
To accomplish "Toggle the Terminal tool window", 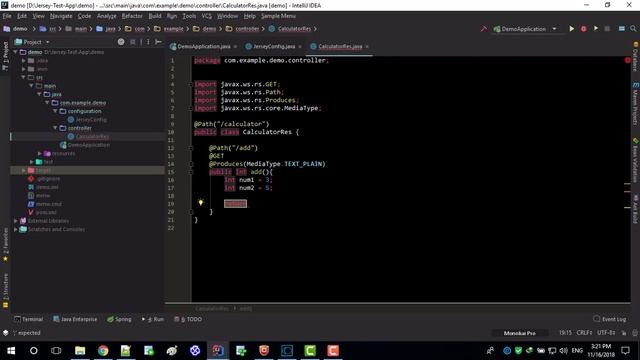I will click(x=29, y=319).
